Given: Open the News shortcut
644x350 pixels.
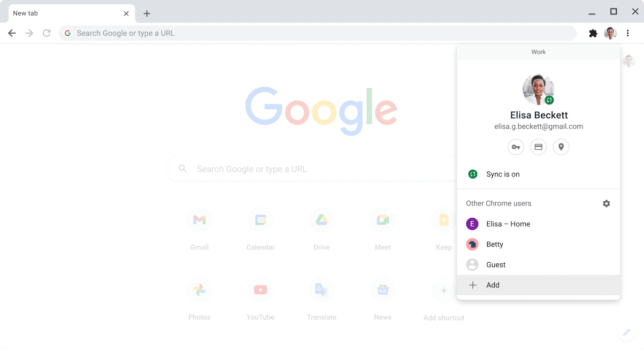Looking at the screenshot, I should coord(383,299).
